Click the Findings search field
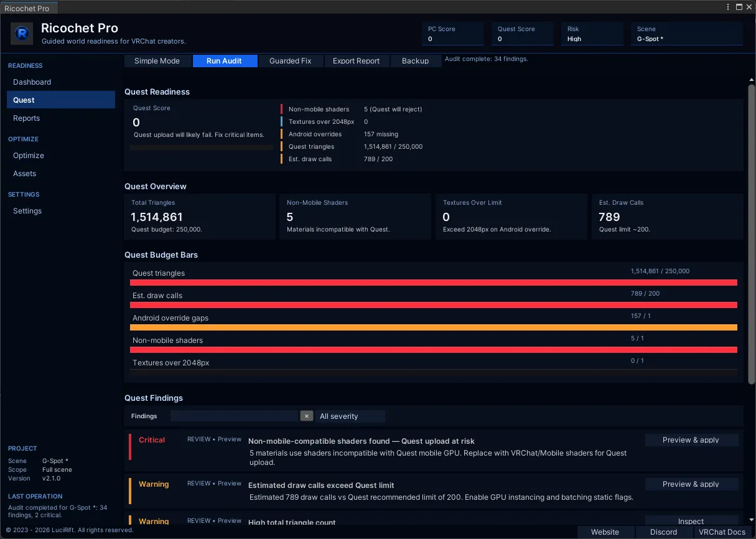 (235, 416)
